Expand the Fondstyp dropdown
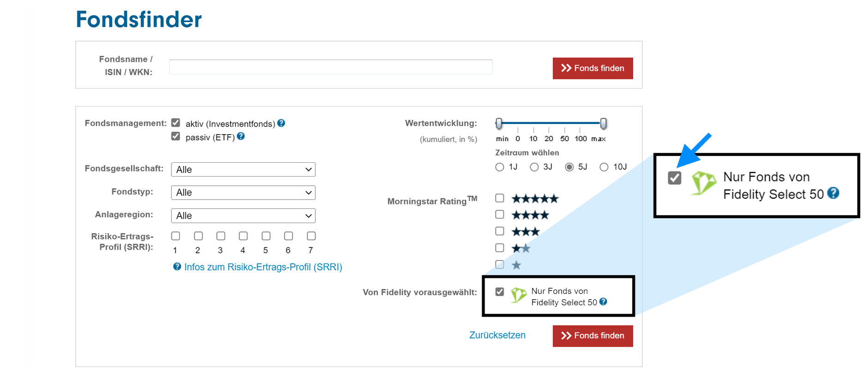The image size is (868, 373). coord(243,192)
